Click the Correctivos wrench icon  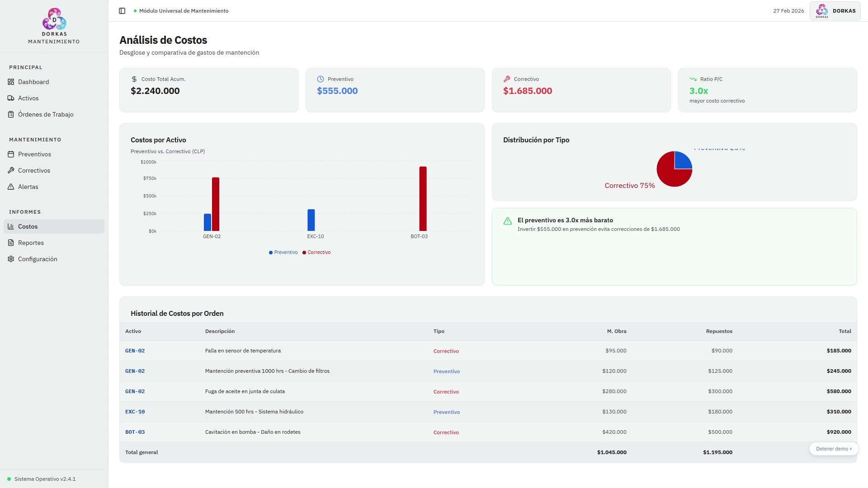[x=11, y=170]
